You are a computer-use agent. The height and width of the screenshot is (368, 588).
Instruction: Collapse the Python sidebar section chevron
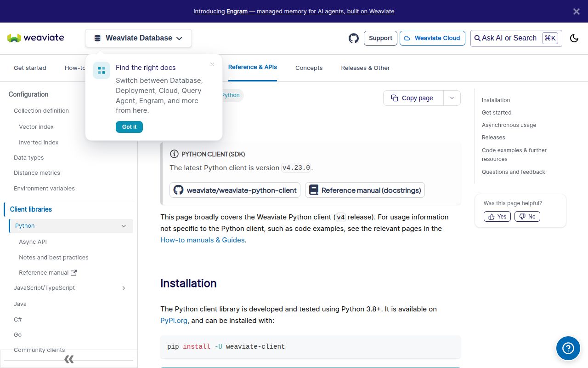pyautogui.click(x=124, y=226)
